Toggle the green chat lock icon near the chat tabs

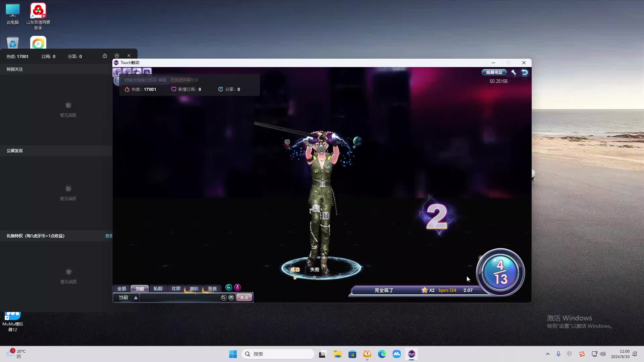click(x=229, y=288)
